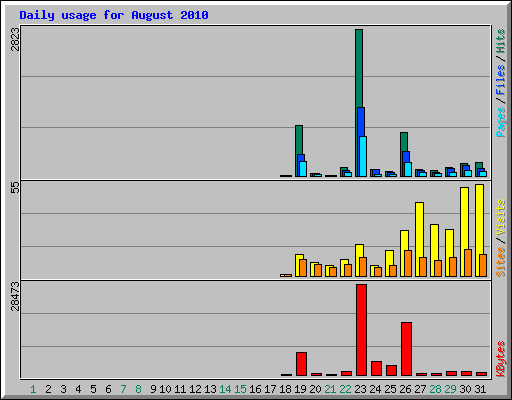Viewport: 512px width, 400px height.
Task: Click the 28473 KBytes axis value
Action: click(15, 296)
